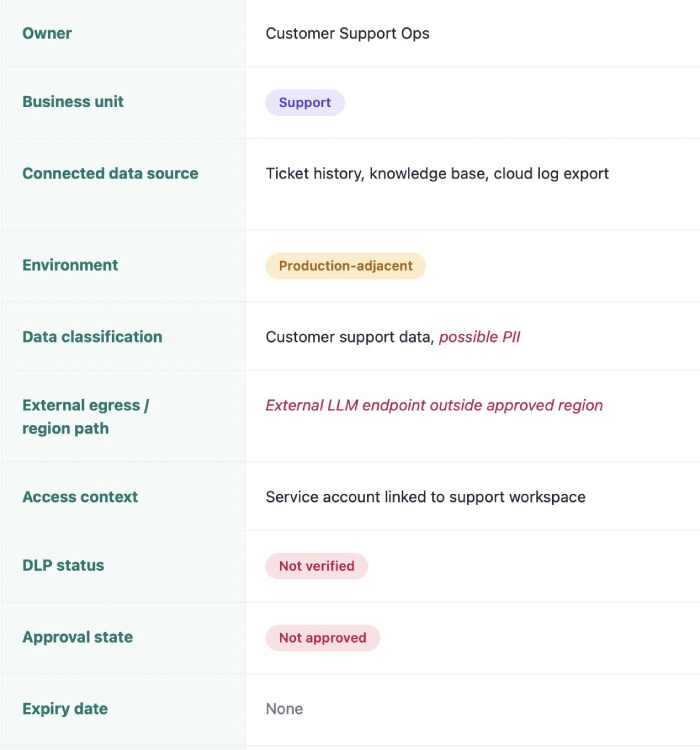Select Ticket history, knowledge base value text
The width and height of the screenshot is (700, 750).
pyautogui.click(x=376, y=174)
